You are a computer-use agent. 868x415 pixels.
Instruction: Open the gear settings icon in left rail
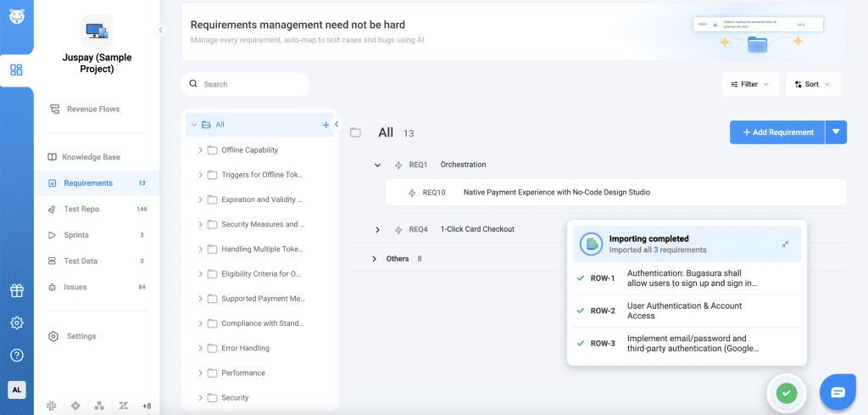coord(17,323)
